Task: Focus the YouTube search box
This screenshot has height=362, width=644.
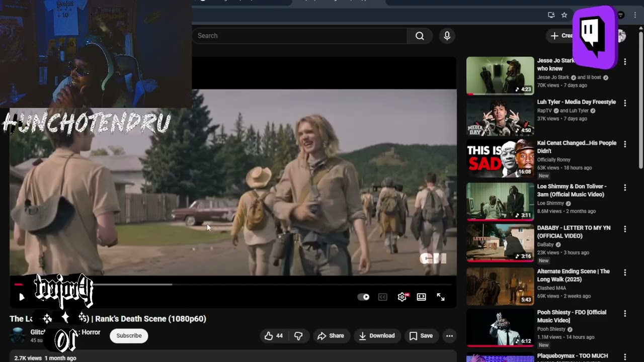Action: (299, 36)
